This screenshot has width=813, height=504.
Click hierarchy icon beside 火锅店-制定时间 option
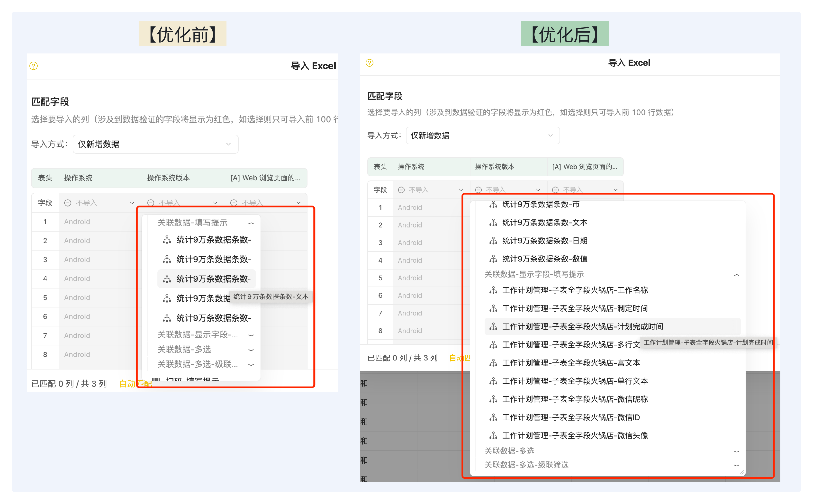tap(493, 308)
